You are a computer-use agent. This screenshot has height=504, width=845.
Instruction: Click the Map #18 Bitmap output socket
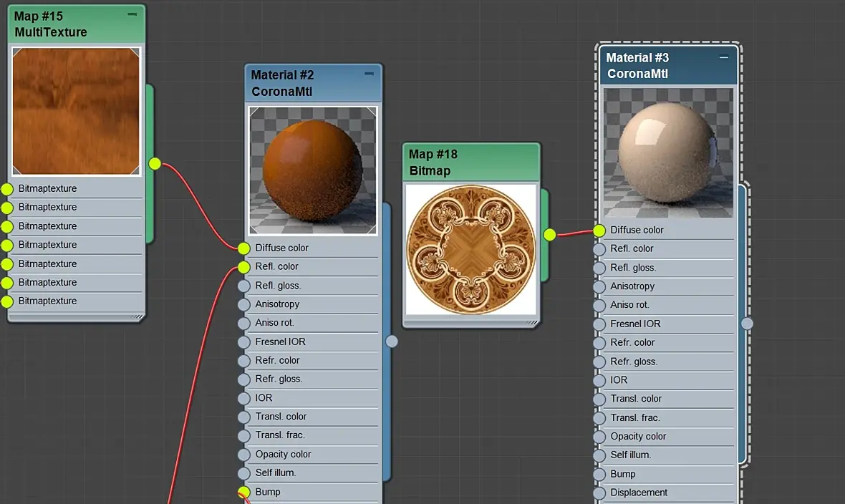[x=549, y=234]
